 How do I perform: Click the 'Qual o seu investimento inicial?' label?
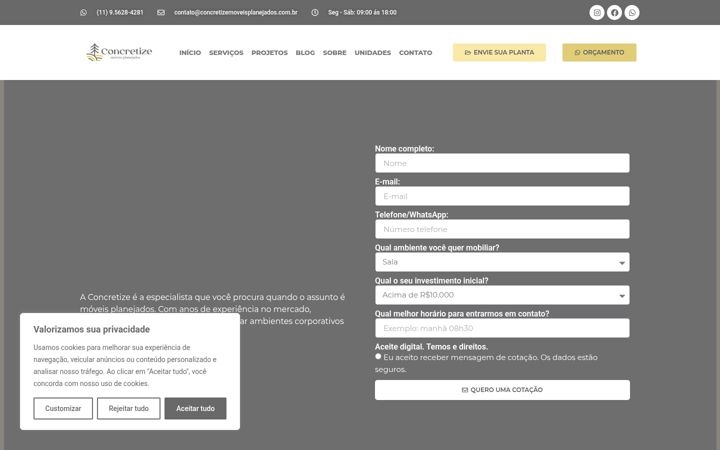[431, 281]
